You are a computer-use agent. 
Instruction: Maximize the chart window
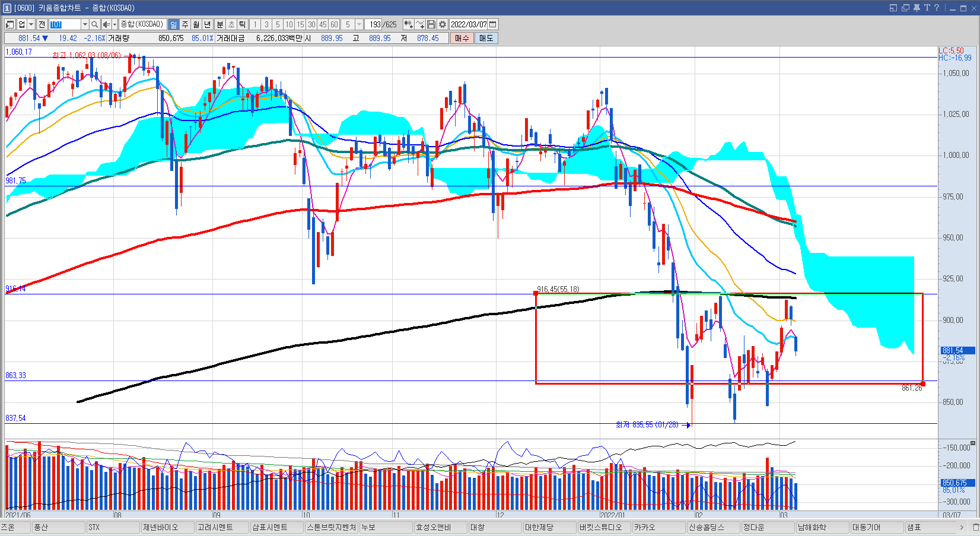click(963, 8)
